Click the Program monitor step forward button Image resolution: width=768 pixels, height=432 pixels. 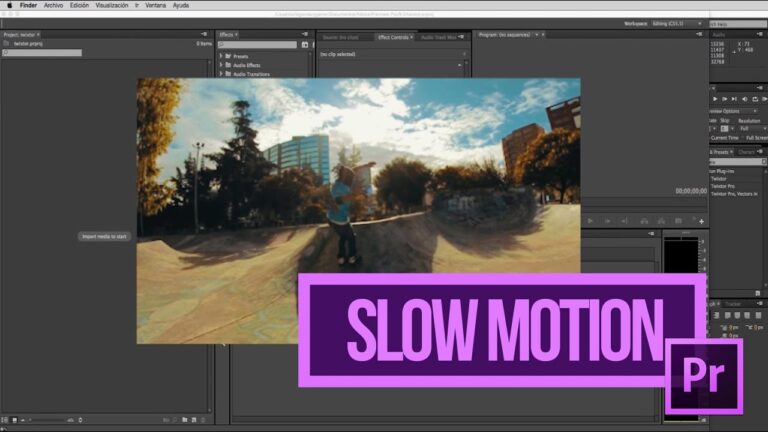click(607, 221)
